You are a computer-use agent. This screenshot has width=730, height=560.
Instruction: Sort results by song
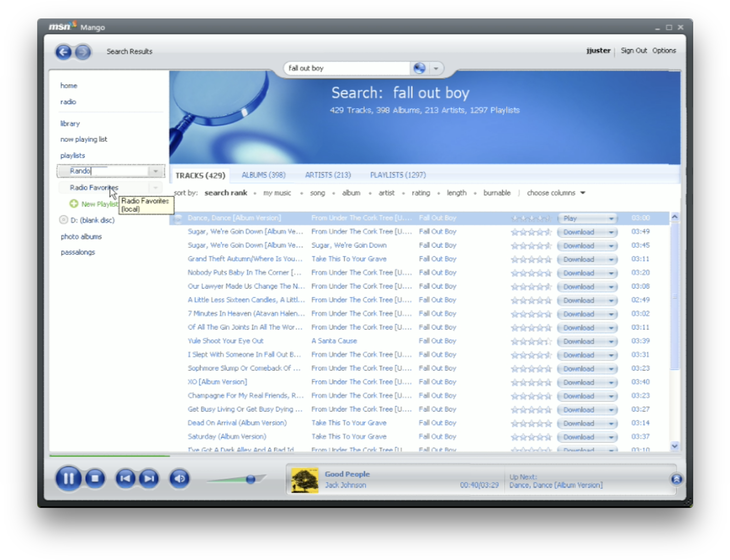[x=317, y=193]
